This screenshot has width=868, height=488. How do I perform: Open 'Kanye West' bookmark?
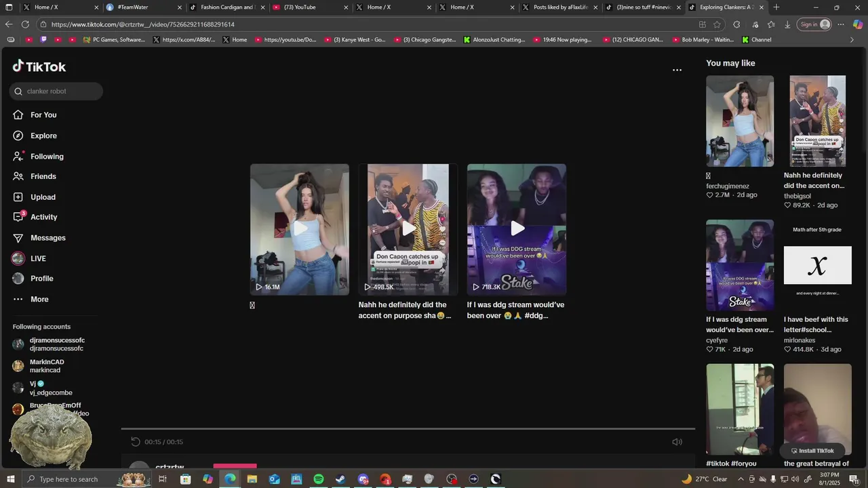355,40
